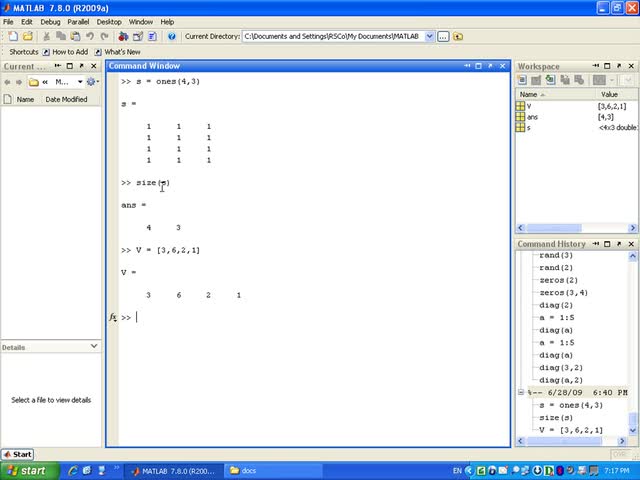The width and height of the screenshot is (640, 480).
Task: Click the Save workspace icon
Action: point(564,80)
